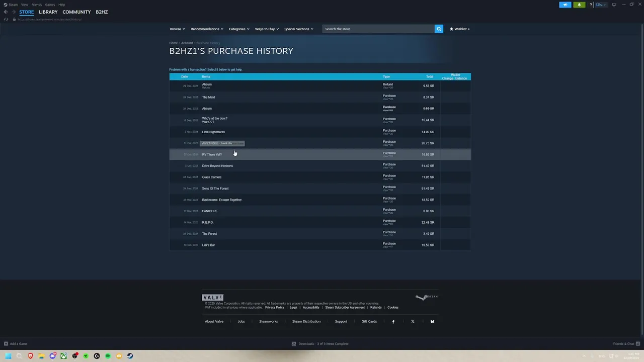Open the Wishlist link
The image size is (644, 362).
coord(460,29)
